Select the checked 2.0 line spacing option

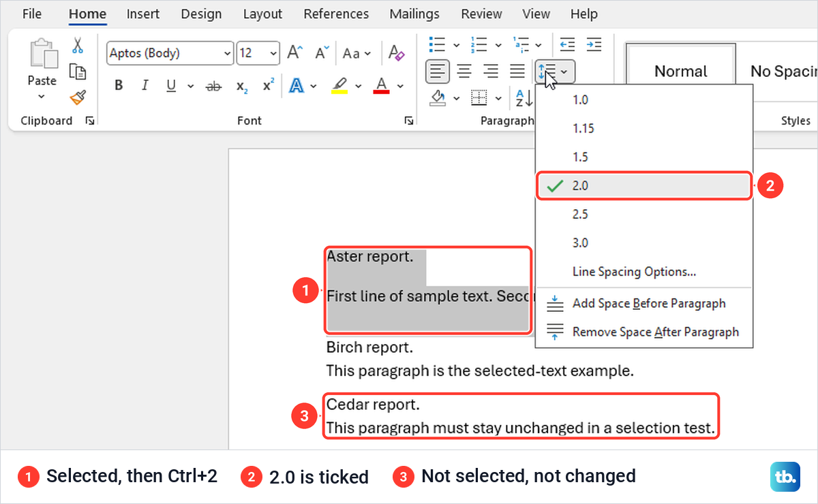(x=644, y=185)
